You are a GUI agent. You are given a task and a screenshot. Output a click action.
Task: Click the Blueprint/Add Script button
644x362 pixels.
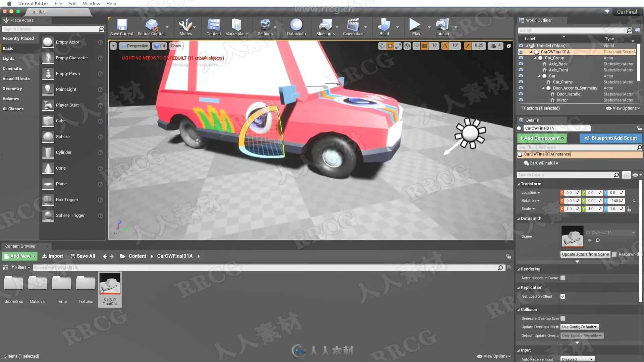(610, 138)
